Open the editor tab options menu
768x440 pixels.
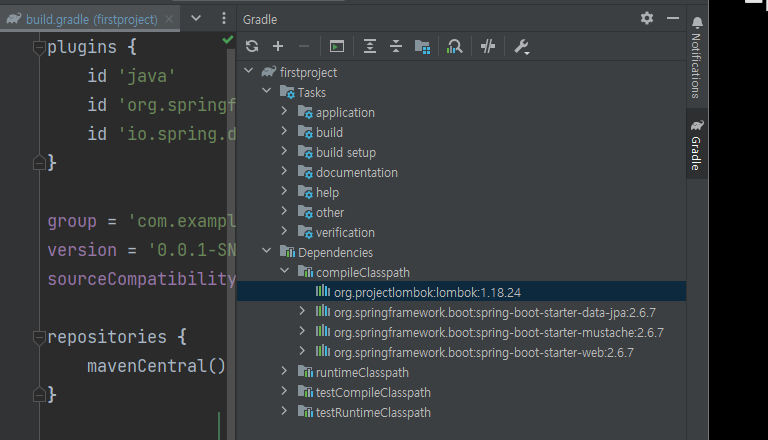pyautogui.click(x=224, y=19)
